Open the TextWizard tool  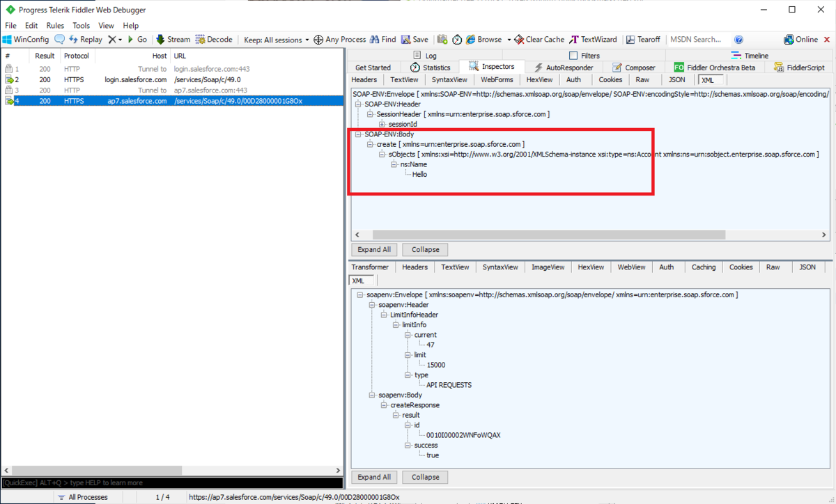click(x=594, y=40)
